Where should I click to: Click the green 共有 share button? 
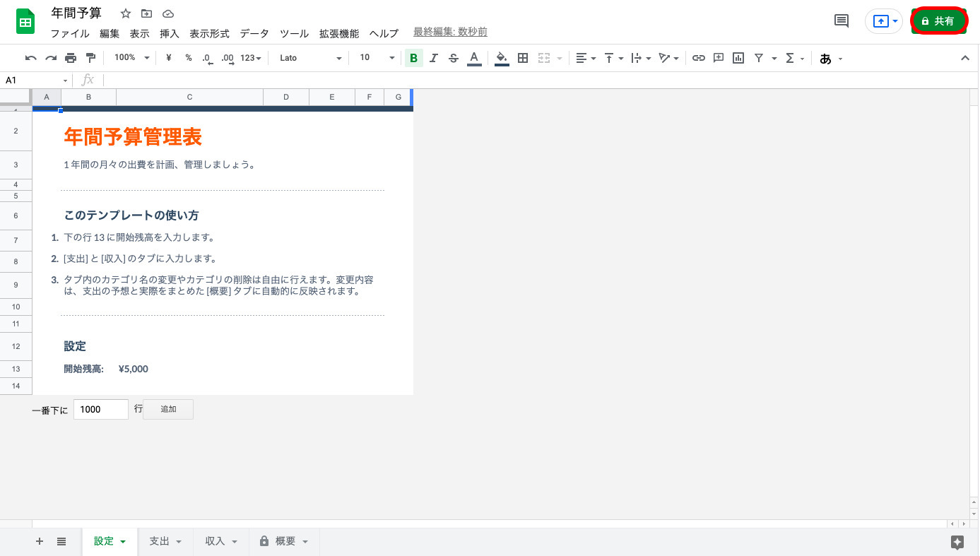coord(939,21)
